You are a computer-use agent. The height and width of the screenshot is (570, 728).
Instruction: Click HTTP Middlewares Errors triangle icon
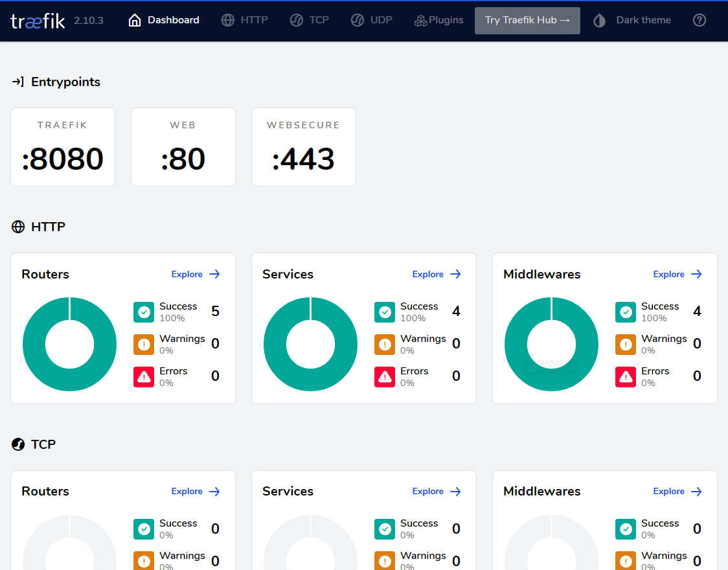click(626, 377)
